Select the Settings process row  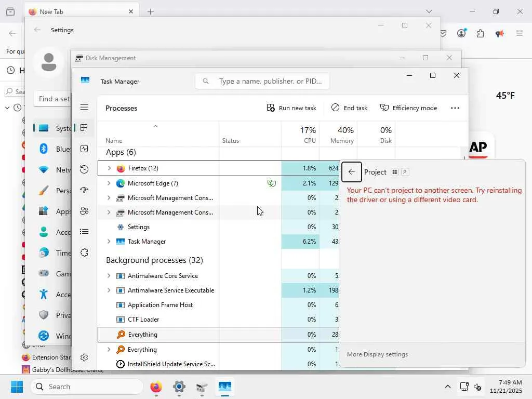[219, 227]
